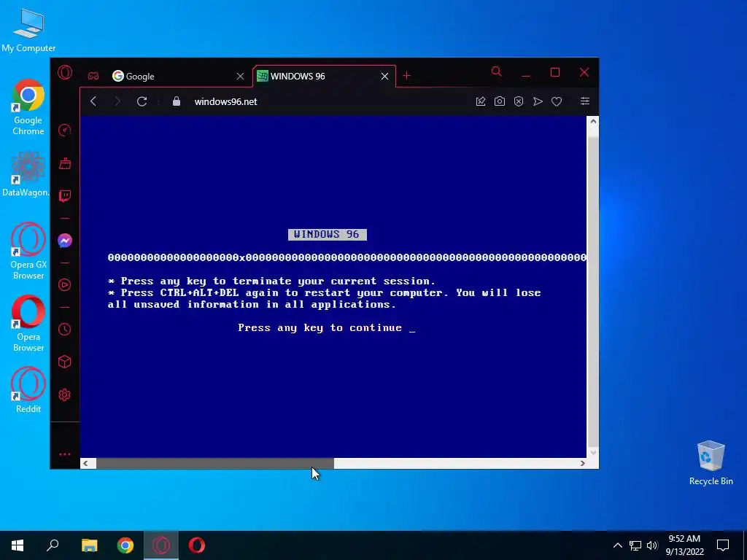Reload the windows96.net page
This screenshot has height=560, width=747.
pyautogui.click(x=142, y=101)
